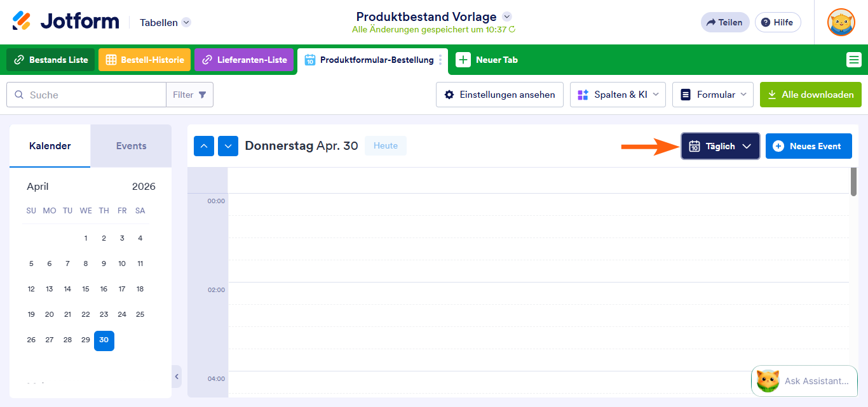The width and height of the screenshot is (868, 407).
Task: Switch to the Bestell-Historie tab
Action: coord(144,60)
